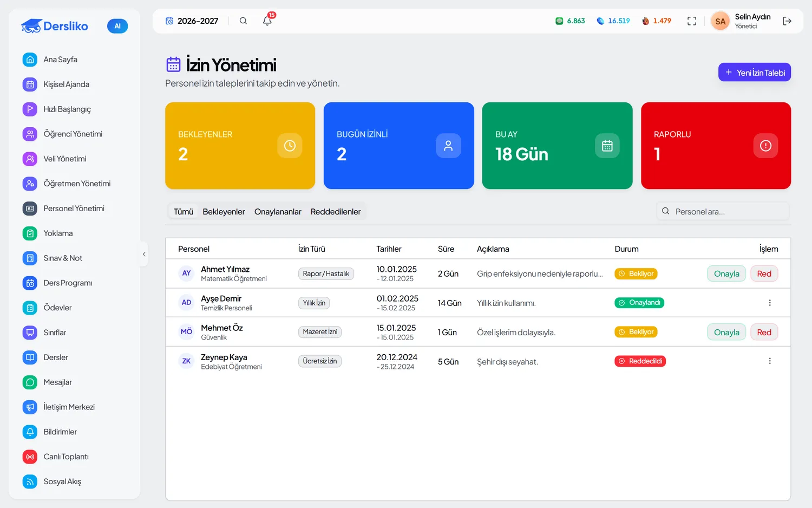The height and width of the screenshot is (508, 812).
Task: Click Mehmet Öz Bekliyor status badge
Action: click(636, 332)
